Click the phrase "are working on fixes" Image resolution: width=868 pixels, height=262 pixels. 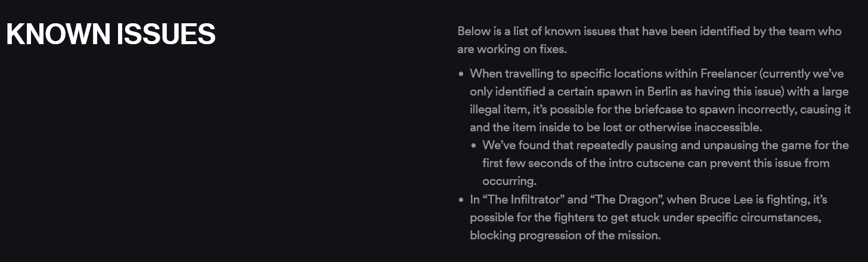tap(511, 50)
